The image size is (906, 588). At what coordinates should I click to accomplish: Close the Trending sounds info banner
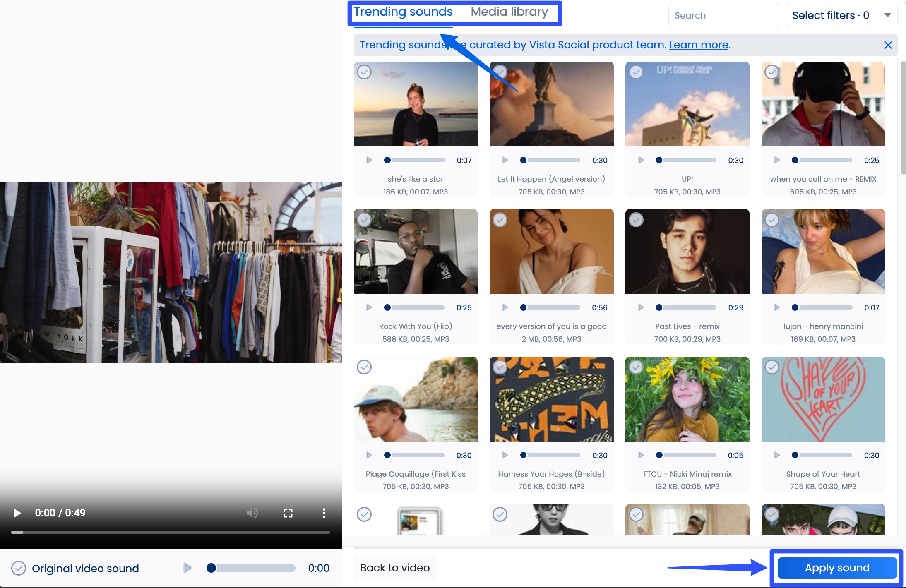[888, 45]
